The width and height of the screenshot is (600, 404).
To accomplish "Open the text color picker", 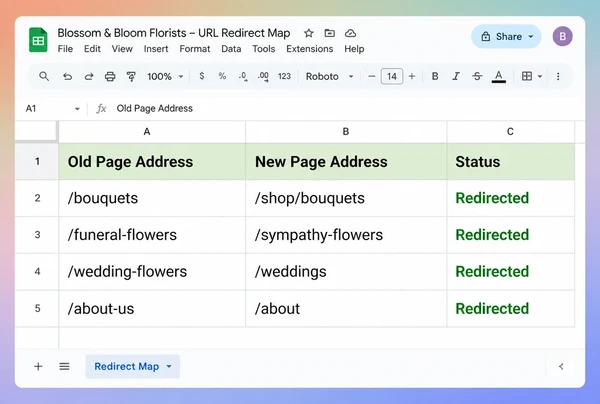I will (499, 77).
